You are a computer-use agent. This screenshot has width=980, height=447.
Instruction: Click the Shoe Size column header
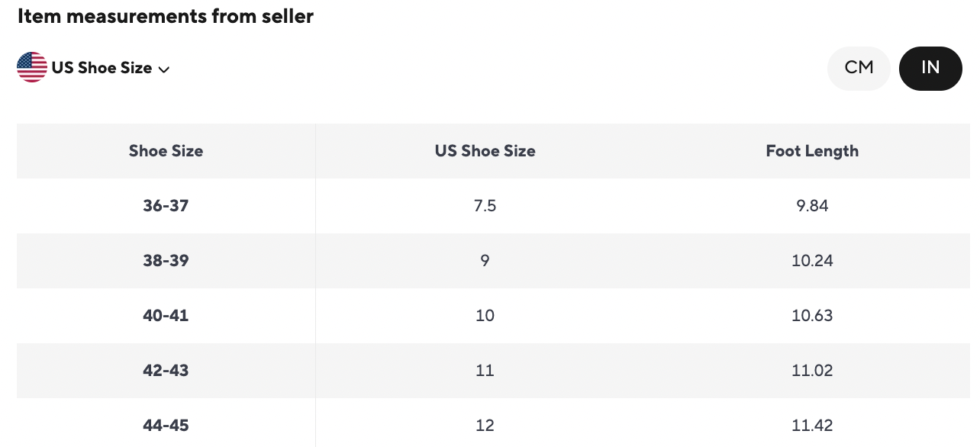coord(166,151)
